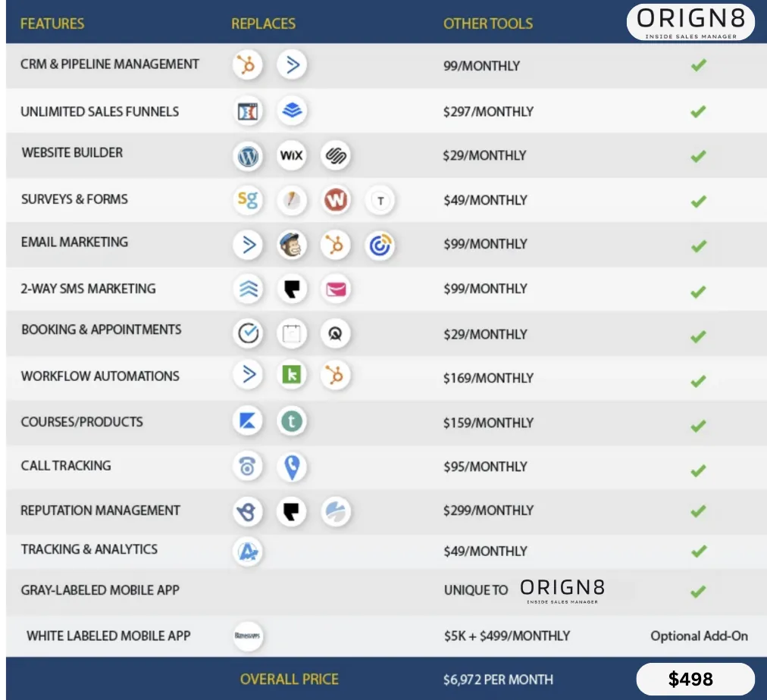This screenshot has height=700, width=767.
Task: Select the blue arrow icon in the Email Marketing row
Action: 248,245
